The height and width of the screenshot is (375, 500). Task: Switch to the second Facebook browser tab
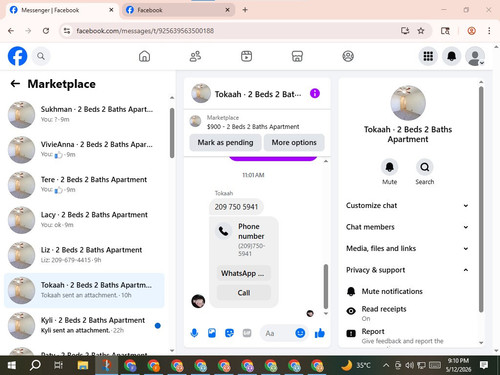178,10
